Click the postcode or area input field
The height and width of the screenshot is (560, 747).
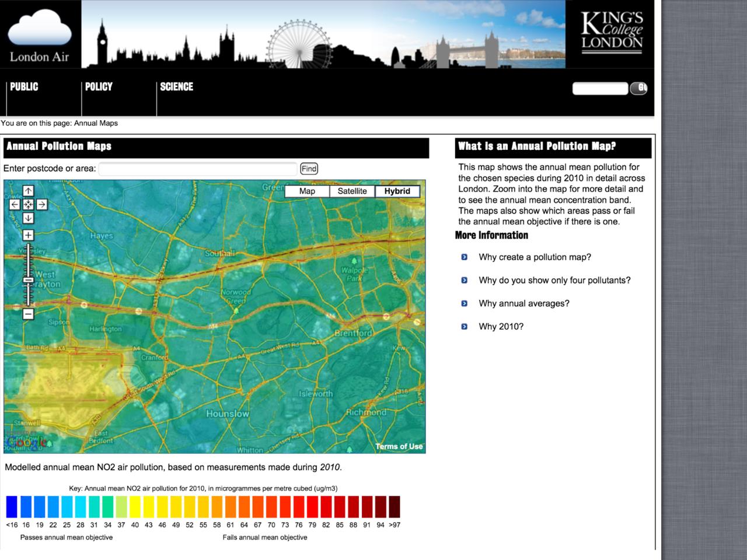(x=198, y=169)
